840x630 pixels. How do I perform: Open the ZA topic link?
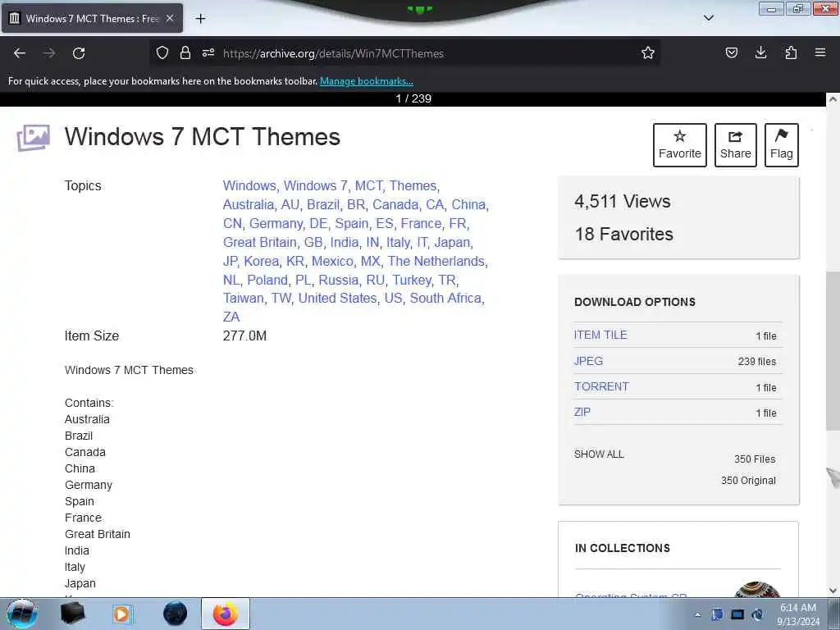pos(231,317)
